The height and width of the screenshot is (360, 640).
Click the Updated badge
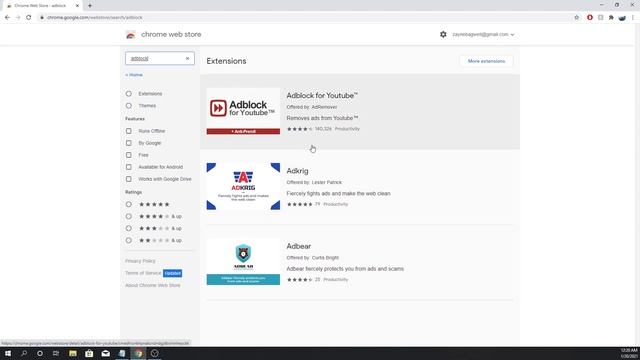click(x=172, y=273)
